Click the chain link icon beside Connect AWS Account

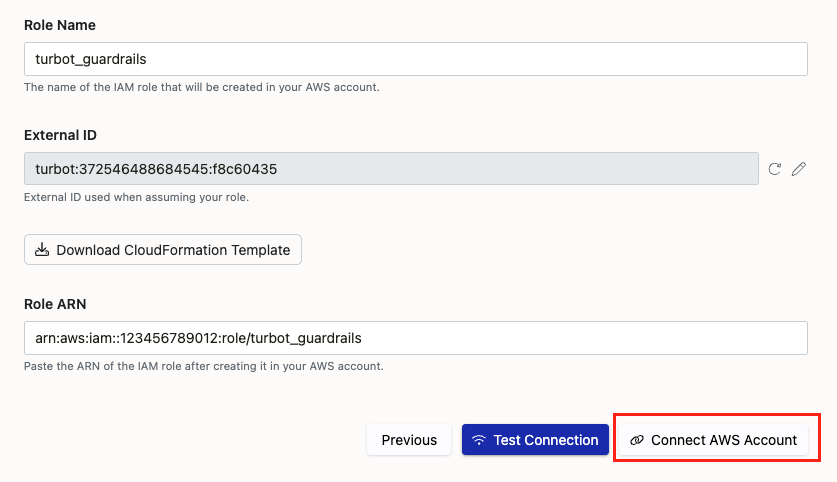click(637, 440)
